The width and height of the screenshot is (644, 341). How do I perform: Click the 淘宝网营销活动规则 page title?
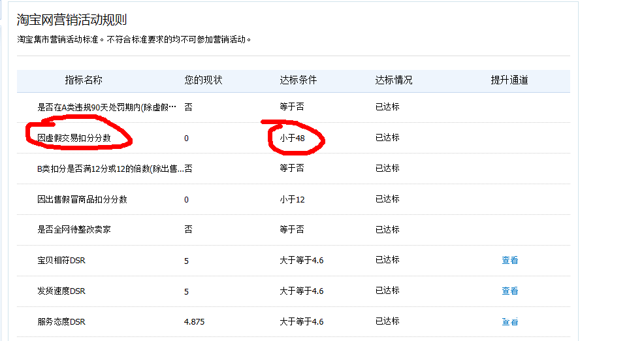pos(72,20)
